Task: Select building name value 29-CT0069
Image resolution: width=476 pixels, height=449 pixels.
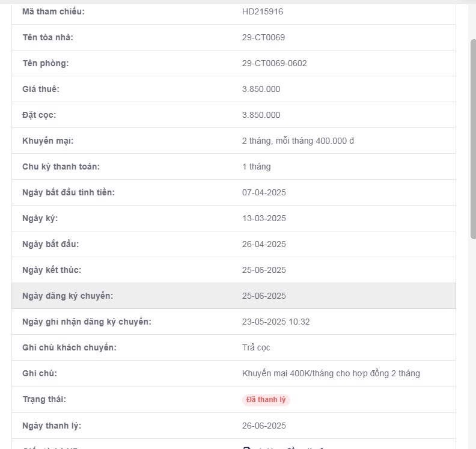Action: 263,37
